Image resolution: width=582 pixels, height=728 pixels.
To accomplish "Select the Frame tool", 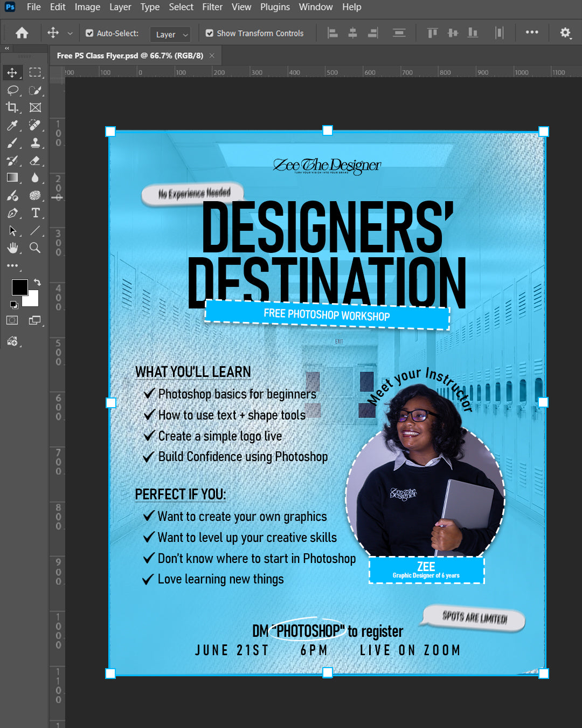I will pos(35,107).
